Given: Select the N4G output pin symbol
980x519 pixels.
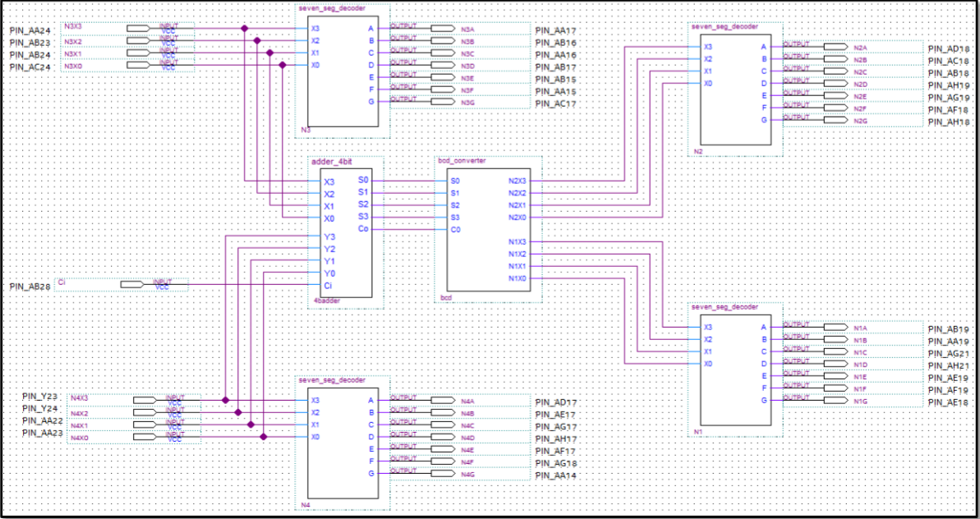Looking at the screenshot, I should (442, 474).
